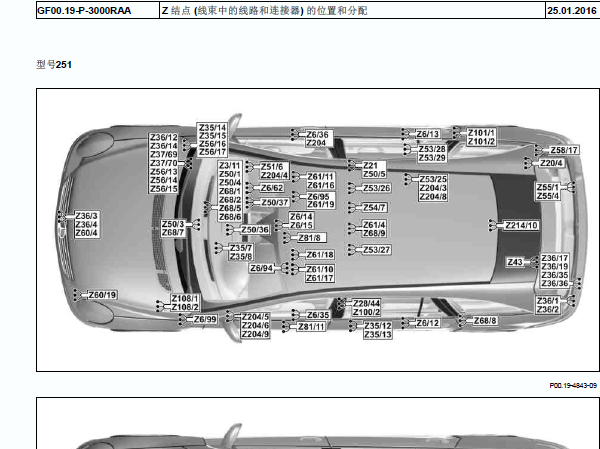Click the Z3/11 label
The width and height of the screenshot is (600, 449).
(x=230, y=166)
